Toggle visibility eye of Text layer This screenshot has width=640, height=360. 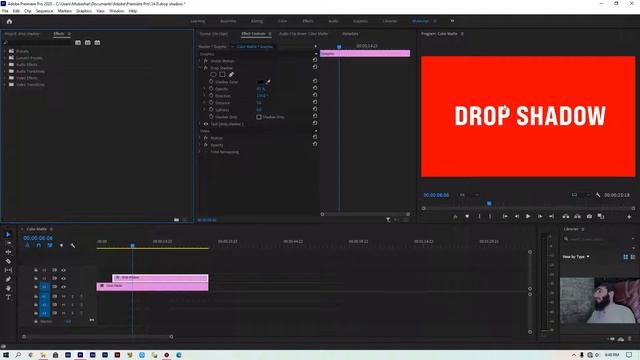(206, 124)
